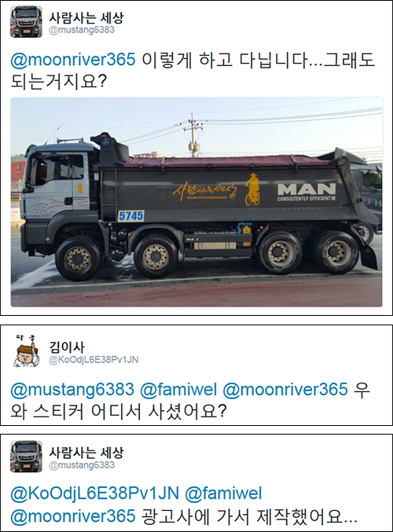Click the 김이사 display name
Image resolution: width=393 pixels, height=532 pixels.
[x=67, y=347]
